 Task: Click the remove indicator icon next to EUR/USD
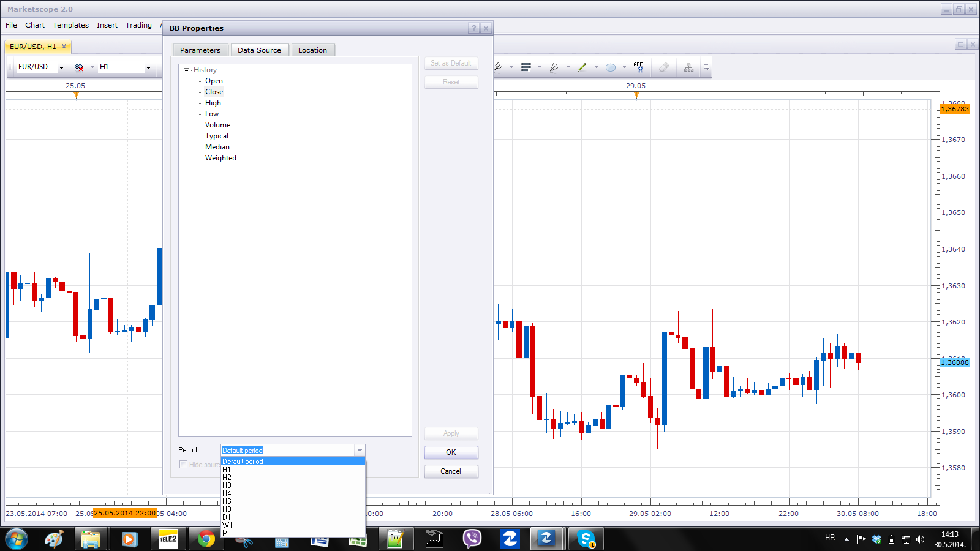(x=79, y=67)
